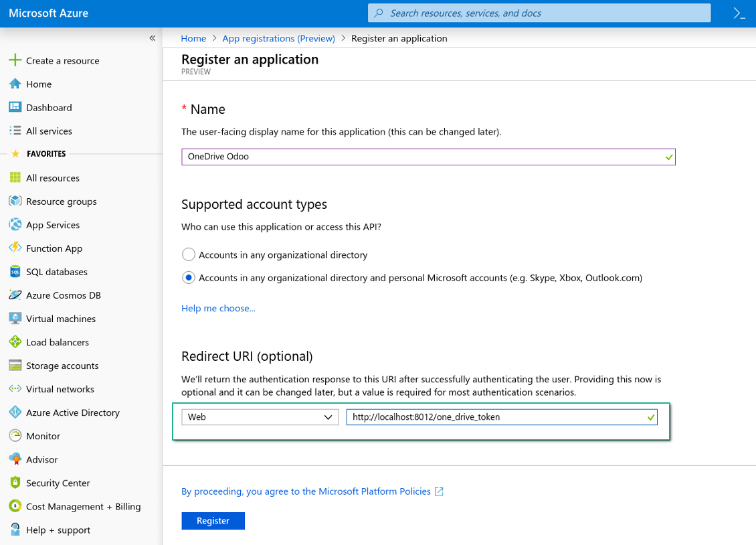Click the Function App lightning icon
756x545 pixels.
(x=15, y=248)
